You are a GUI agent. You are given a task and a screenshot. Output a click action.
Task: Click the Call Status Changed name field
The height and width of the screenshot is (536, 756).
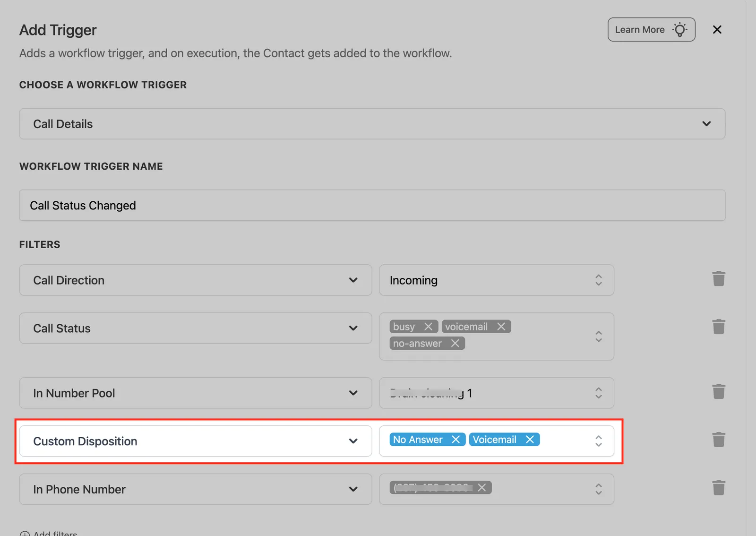pos(372,205)
